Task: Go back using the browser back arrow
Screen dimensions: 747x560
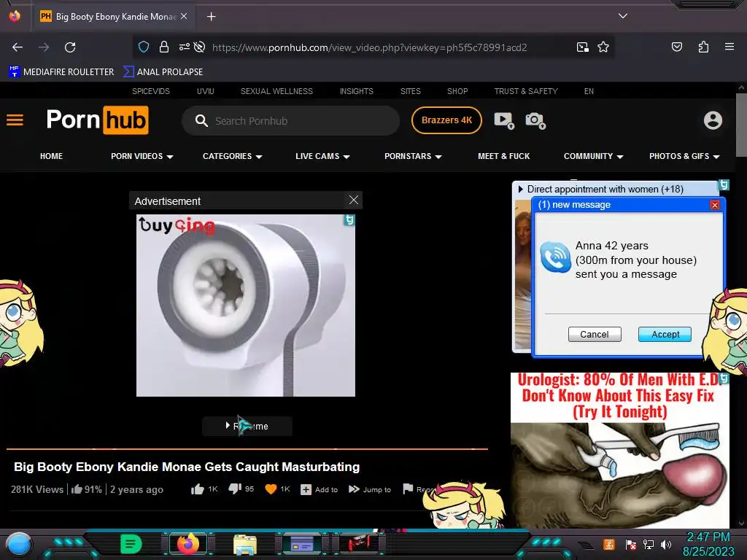Action: click(18, 47)
